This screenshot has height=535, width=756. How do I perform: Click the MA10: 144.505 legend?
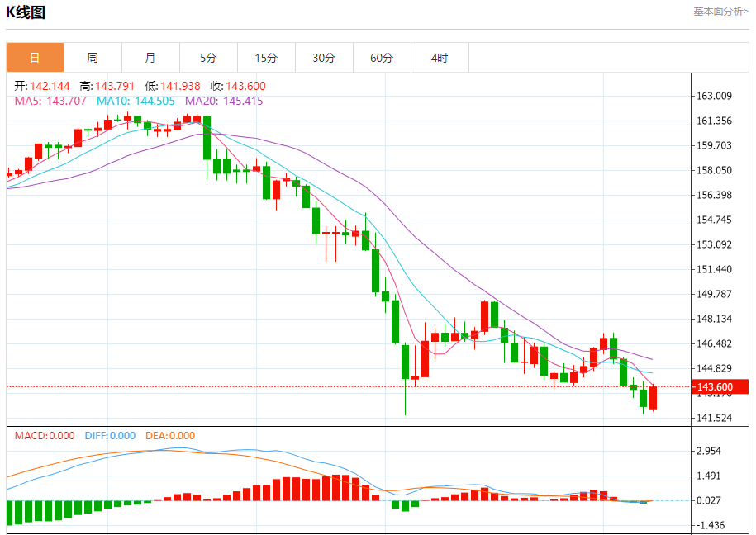click(x=136, y=101)
